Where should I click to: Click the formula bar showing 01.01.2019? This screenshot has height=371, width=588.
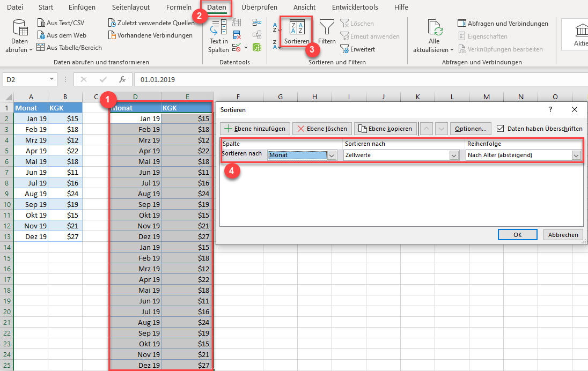(x=360, y=79)
